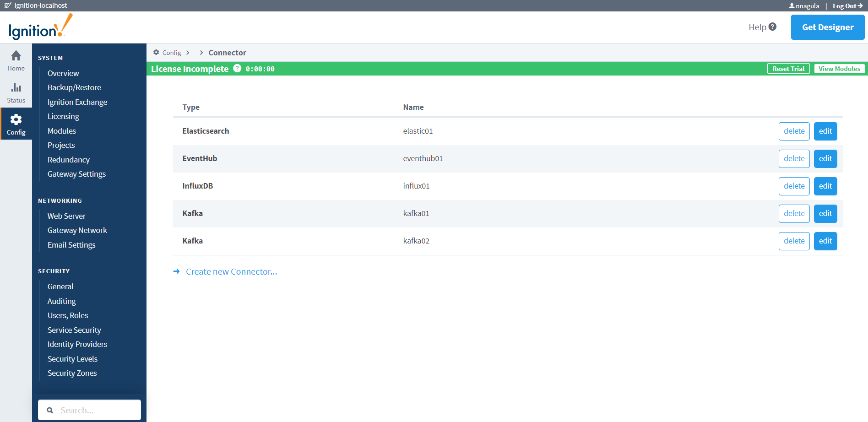Select the InfluxDB type cell
The image size is (868, 422).
coord(198,186)
